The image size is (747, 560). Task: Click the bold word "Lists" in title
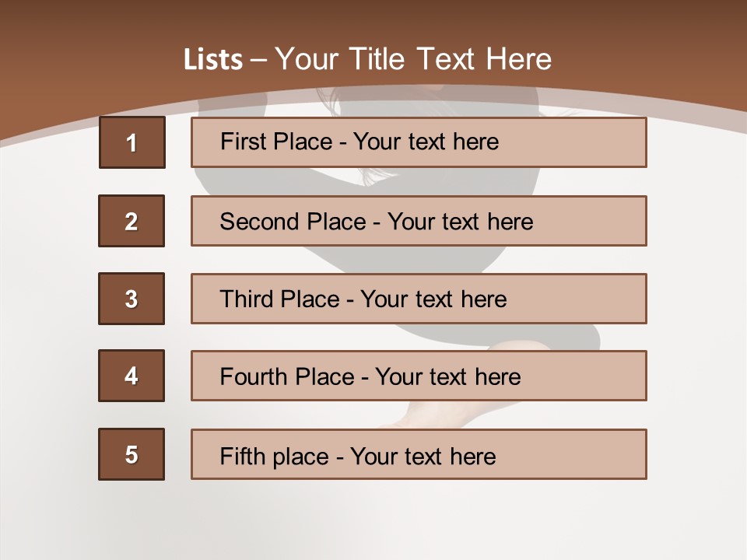tap(213, 60)
